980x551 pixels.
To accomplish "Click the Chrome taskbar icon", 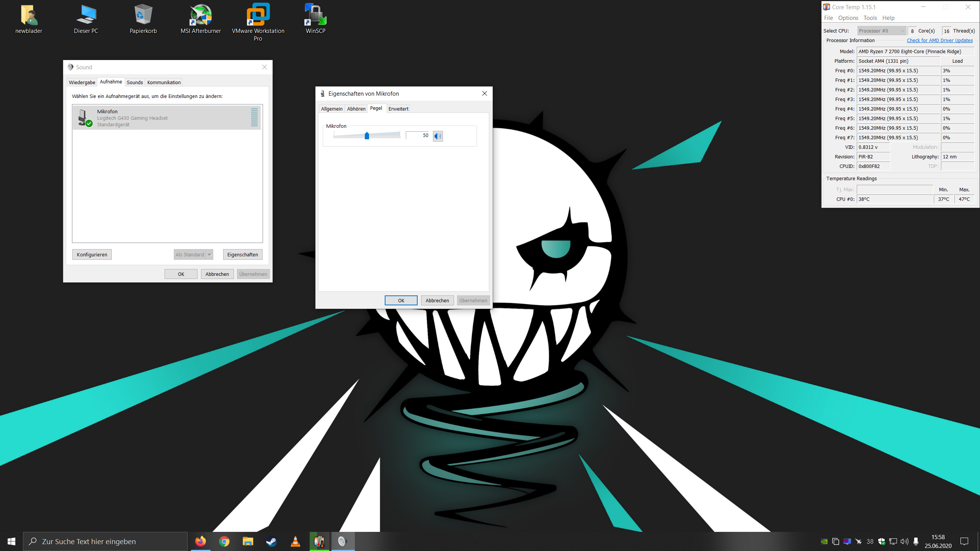I will (224, 541).
